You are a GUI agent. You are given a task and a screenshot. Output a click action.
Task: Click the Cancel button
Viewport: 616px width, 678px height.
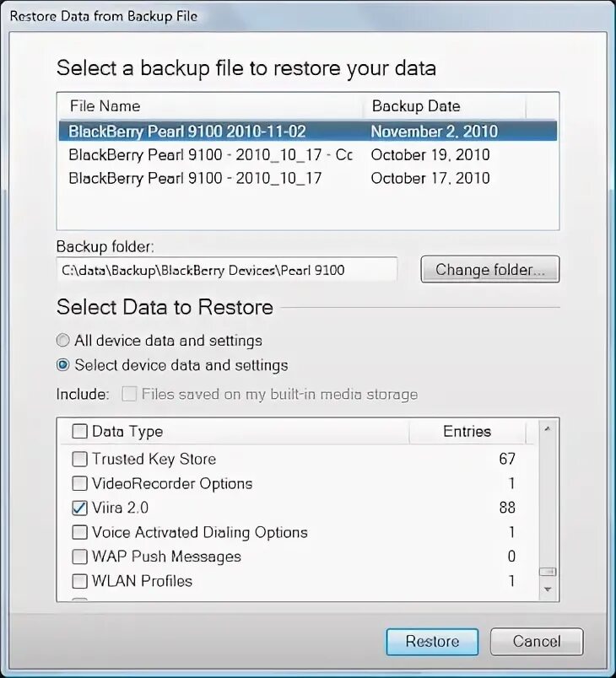tap(537, 642)
